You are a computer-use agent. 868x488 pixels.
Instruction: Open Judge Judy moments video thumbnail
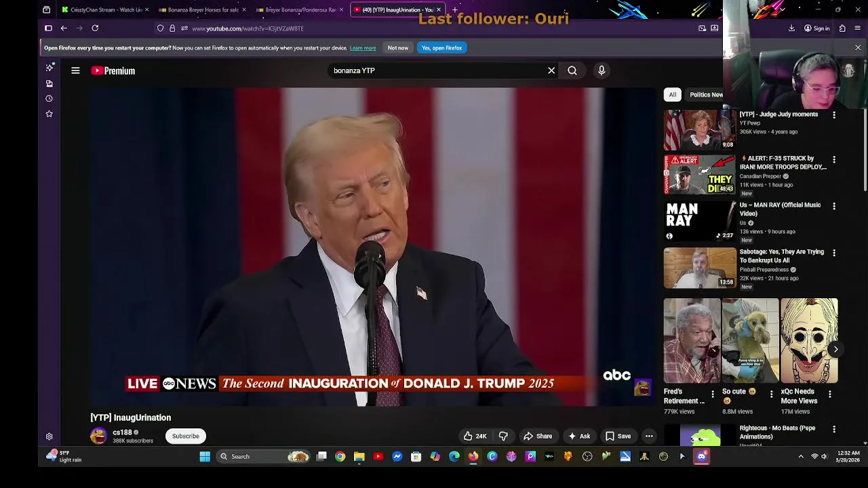tap(700, 130)
